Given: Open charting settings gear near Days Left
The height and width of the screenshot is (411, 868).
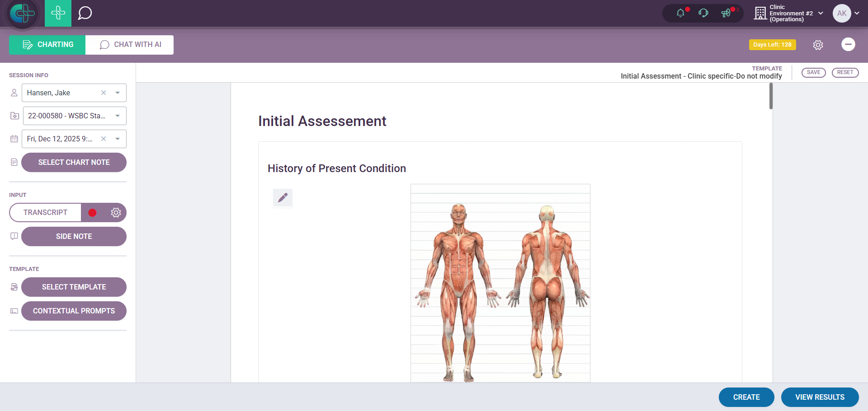Looking at the screenshot, I should 818,45.
